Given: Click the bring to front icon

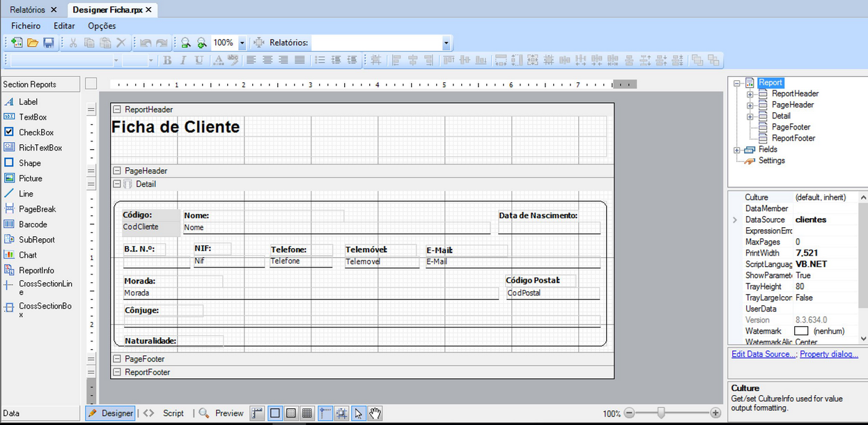Looking at the screenshot, I should [x=697, y=61].
